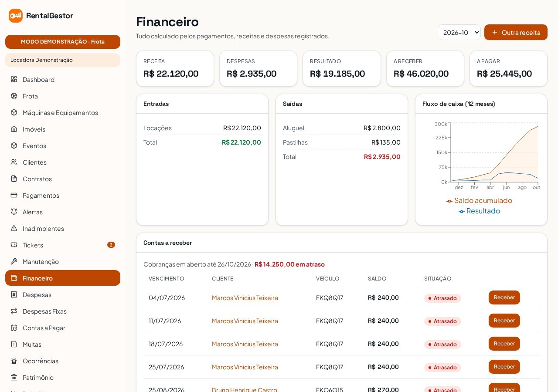This screenshot has height=392, width=558.
Task: Click the Tickets ticket icon
Action: point(14,245)
